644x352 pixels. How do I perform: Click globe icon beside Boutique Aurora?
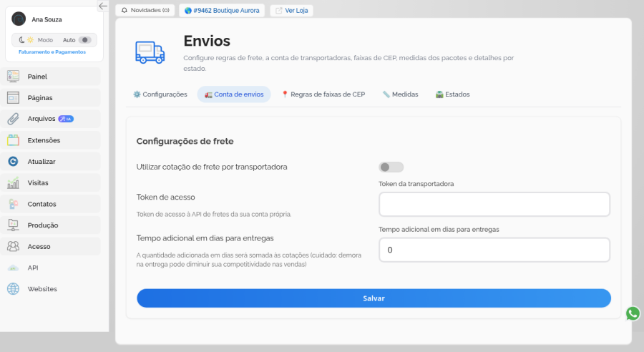tap(188, 11)
